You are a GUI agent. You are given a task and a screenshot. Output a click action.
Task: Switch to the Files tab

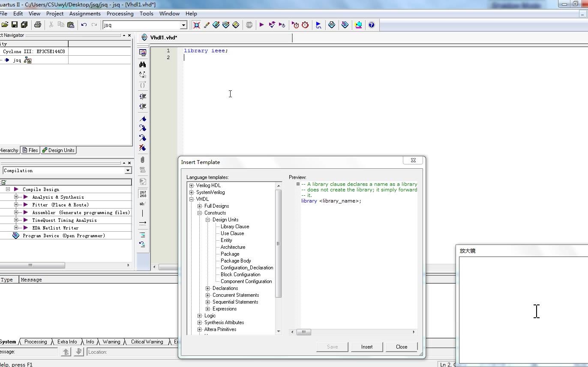click(x=30, y=150)
